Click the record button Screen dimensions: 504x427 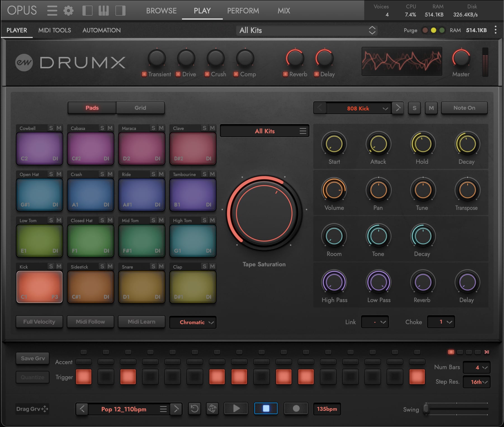tap(296, 409)
